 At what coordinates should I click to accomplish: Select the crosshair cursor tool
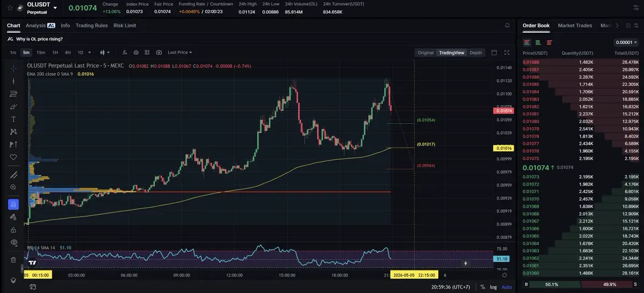[x=13, y=68]
